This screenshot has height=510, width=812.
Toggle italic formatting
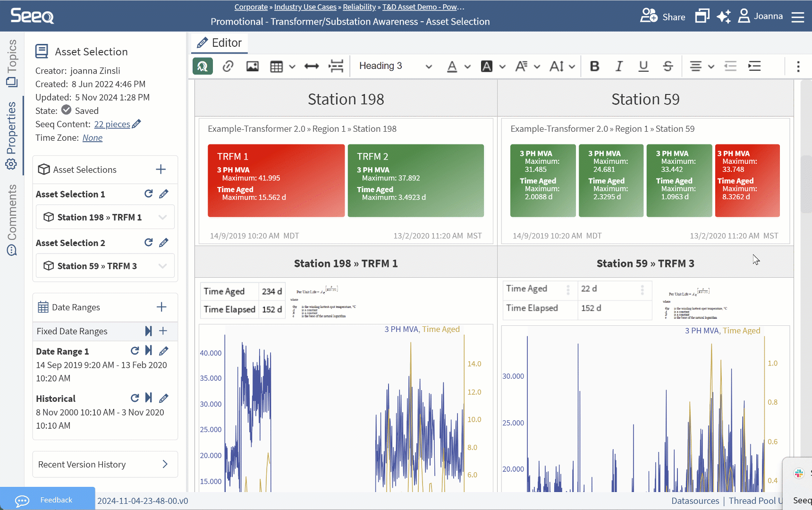[619, 66]
